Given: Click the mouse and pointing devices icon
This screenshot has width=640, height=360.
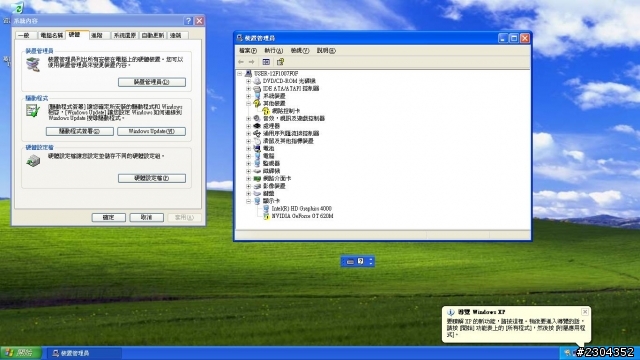Looking at the screenshot, I should (x=257, y=141).
